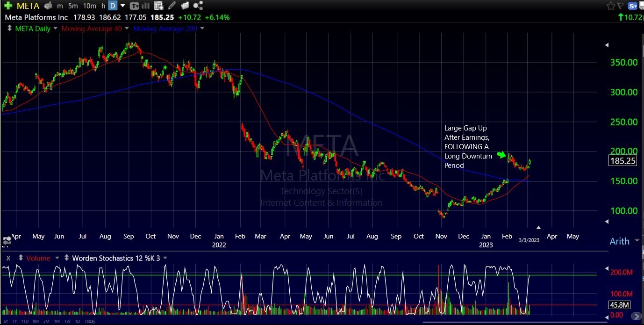
Task: Select the 'h' hourly timeframe
Action: coord(103,6)
